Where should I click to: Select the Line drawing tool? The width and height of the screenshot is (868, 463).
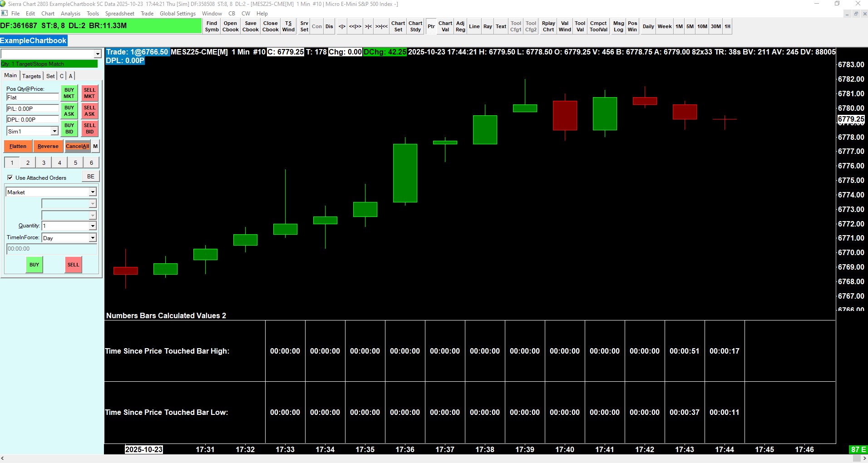(x=474, y=26)
